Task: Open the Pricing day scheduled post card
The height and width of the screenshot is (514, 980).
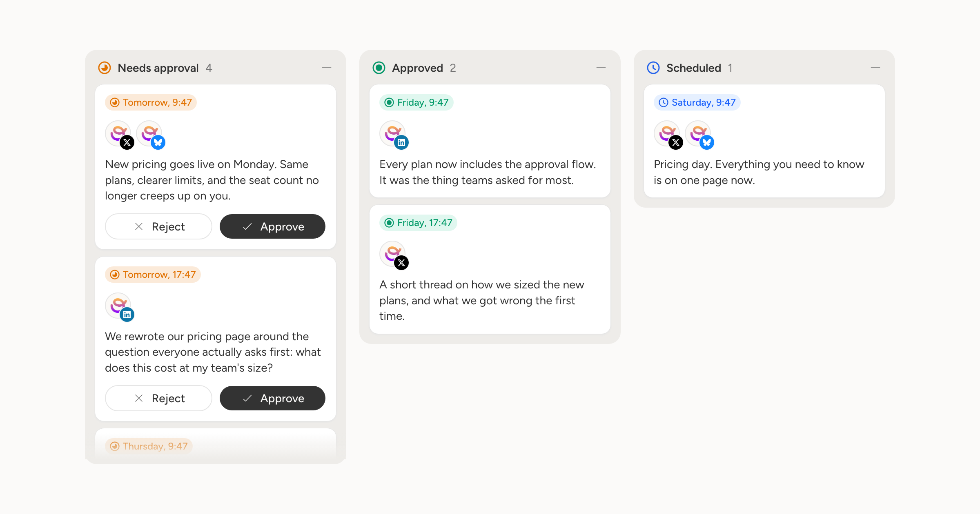Action: point(764,141)
